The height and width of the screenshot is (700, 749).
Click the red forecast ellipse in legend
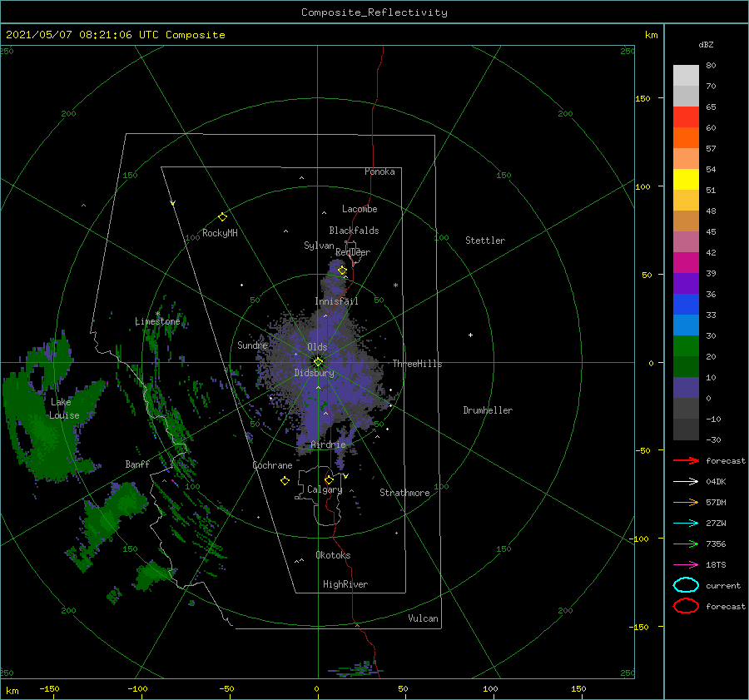(686, 606)
